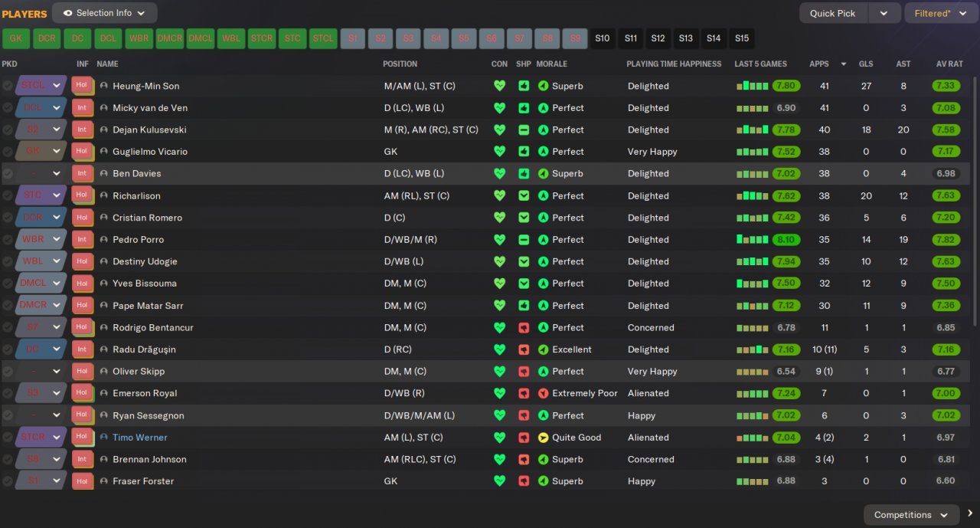Open STCL position dropdown for Heung-Min Son
This screenshot has height=528, width=980.
[41, 86]
